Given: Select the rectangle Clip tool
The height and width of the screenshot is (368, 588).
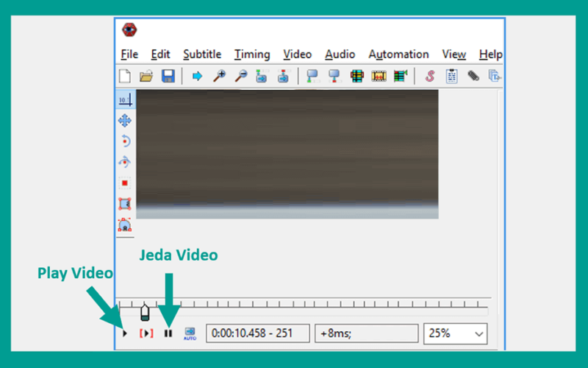Looking at the screenshot, I should coord(124,204).
